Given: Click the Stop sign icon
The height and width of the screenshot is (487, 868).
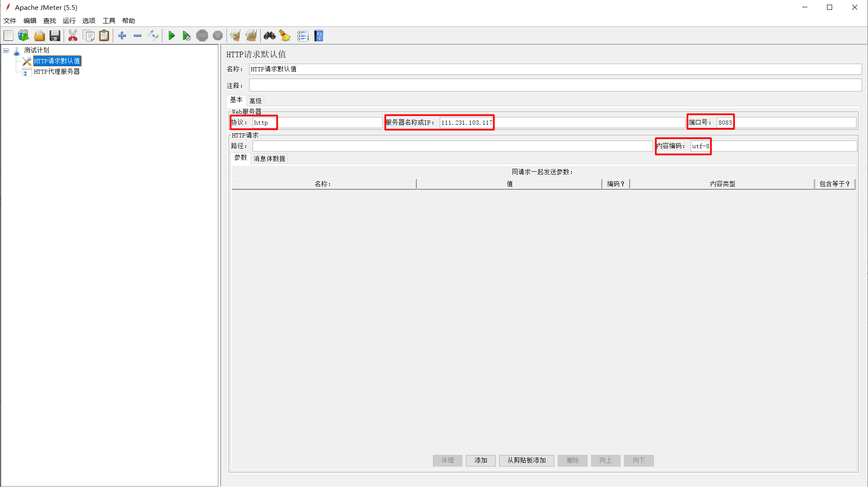Looking at the screenshot, I should [202, 36].
